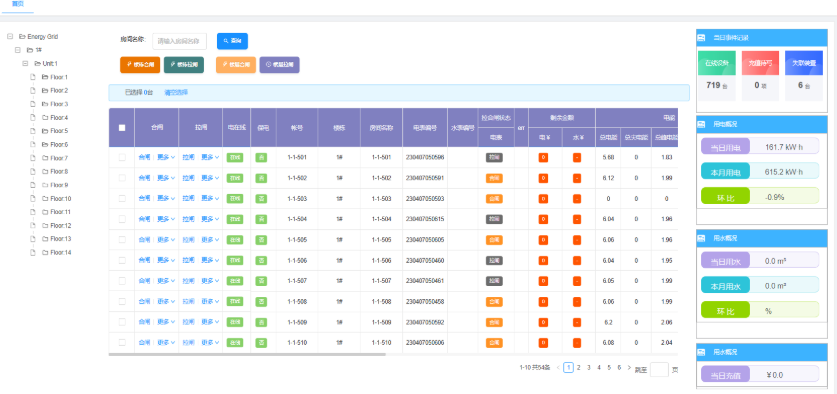Click the purple 楼层拉闸 button
The height and width of the screenshot is (394, 837).
tap(279, 65)
